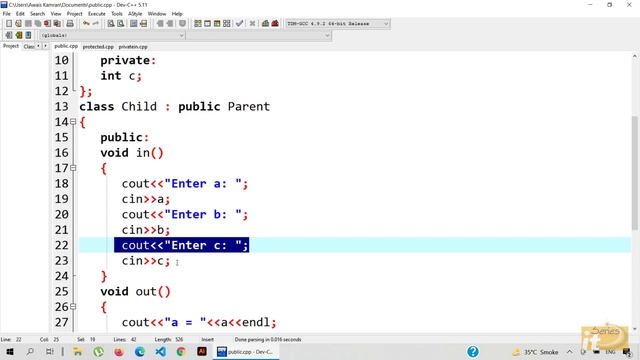Select the Class browser panel tab
The height and width of the screenshot is (360, 640).
(29, 47)
